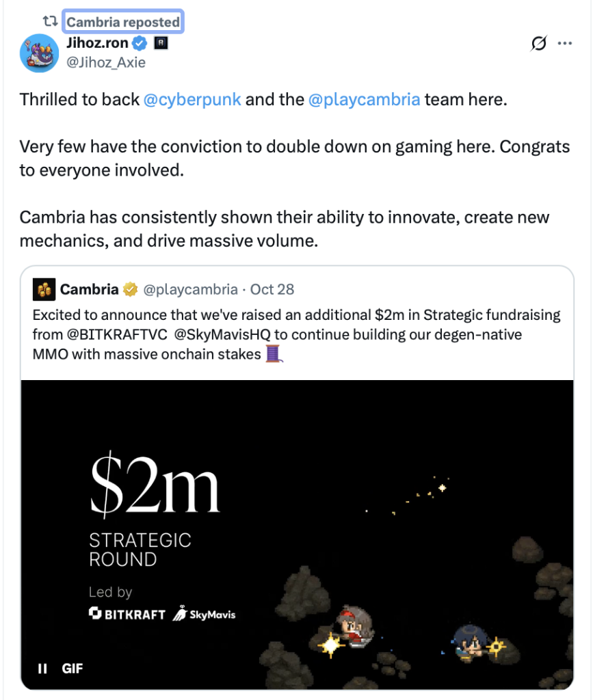Click the gold verified badge beside Cambria
Screen dimensions: 593x700
pos(130,289)
